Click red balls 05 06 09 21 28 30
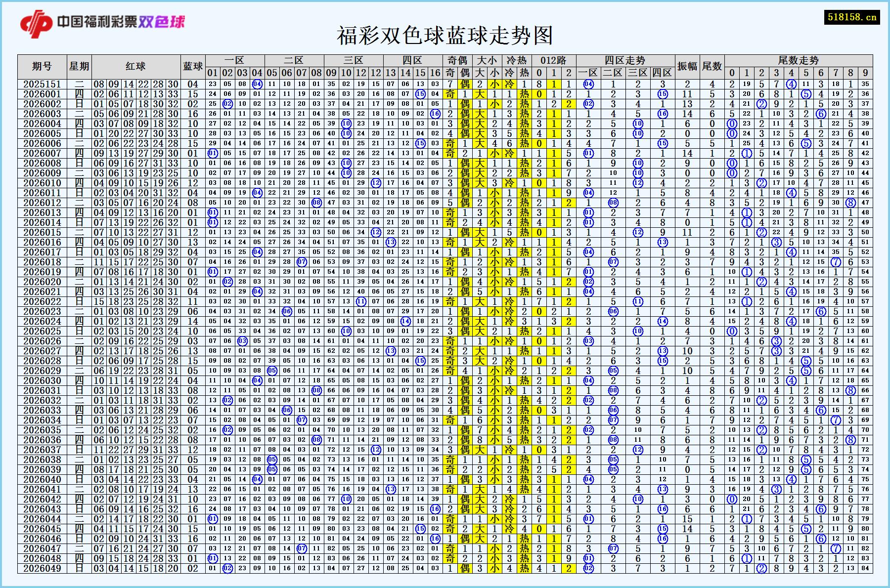 pyautogui.click(x=136, y=114)
